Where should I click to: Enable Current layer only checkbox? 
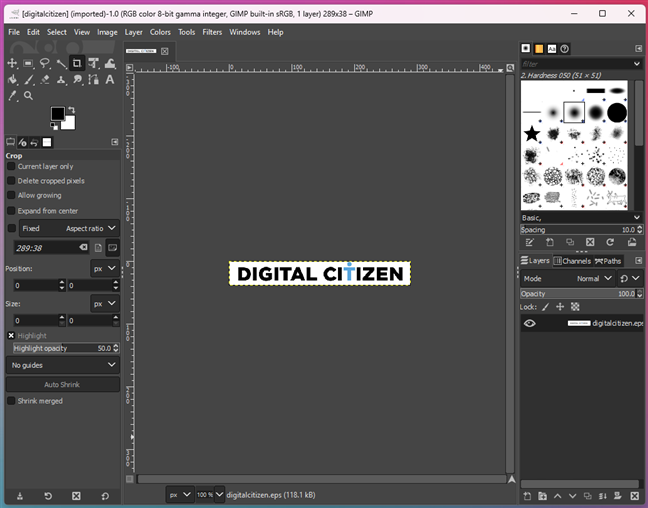point(11,166)
